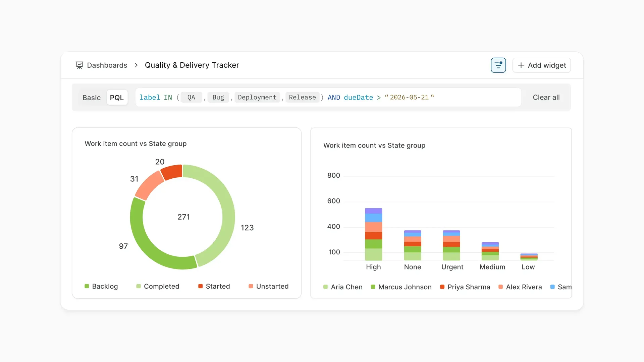Click Clear all to reset filters
The image size is (644, 362).
click(546, 97)
